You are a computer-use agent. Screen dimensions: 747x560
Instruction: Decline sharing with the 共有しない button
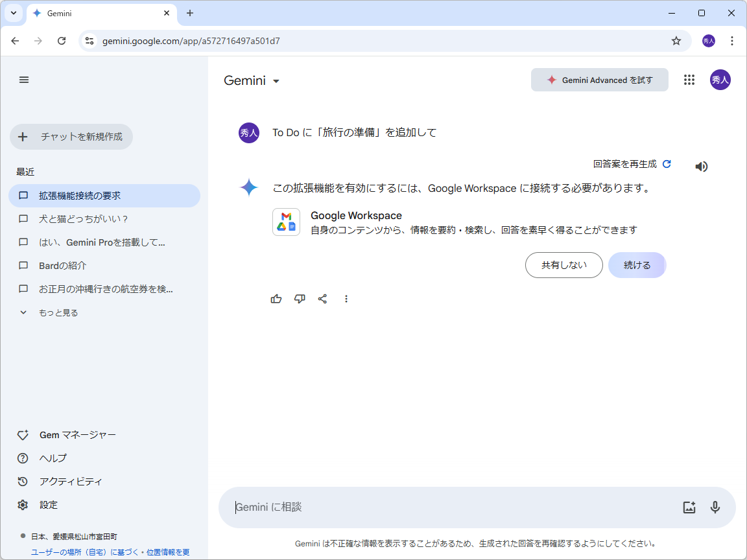click(x=563, y=264)
